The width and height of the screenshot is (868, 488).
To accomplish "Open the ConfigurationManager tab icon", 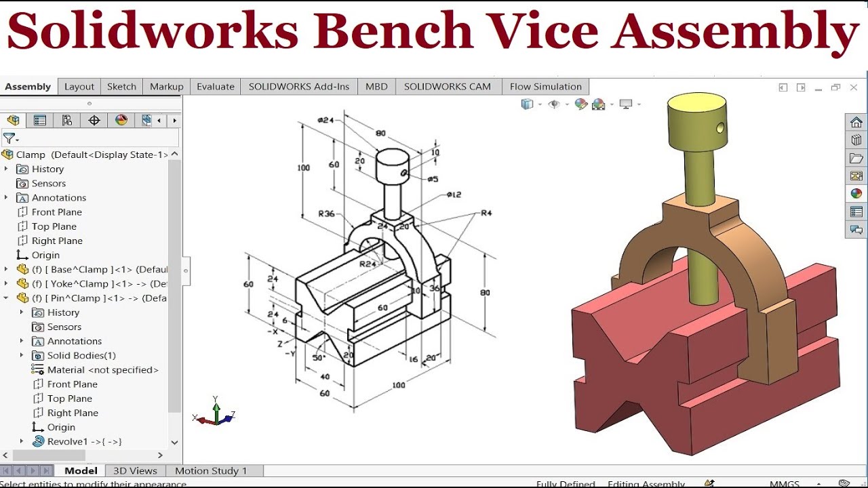I will [x=67, y=121].
